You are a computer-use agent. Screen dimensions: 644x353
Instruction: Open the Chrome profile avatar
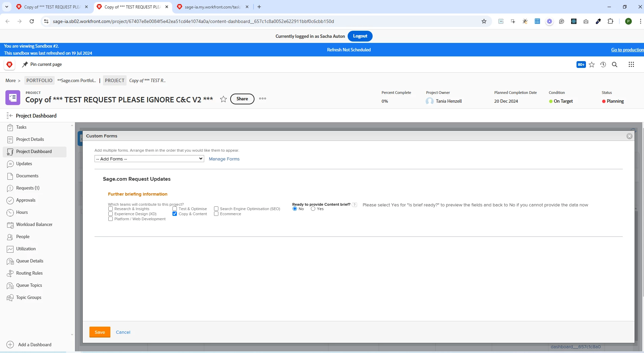tap(628, 21)
